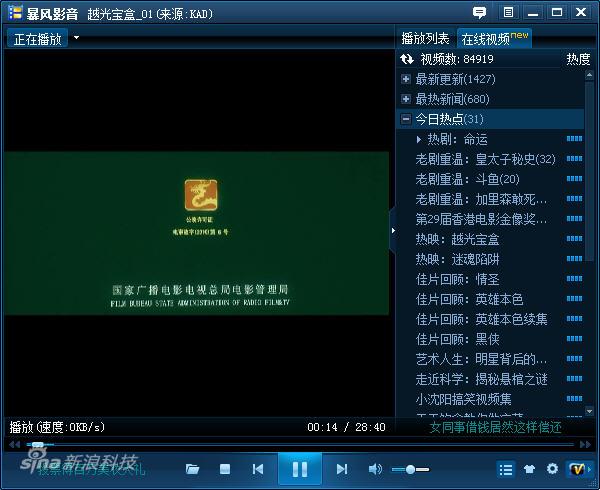Viewport: 600px width, 490px height.
Task: Play 老剧重温：皇太子秘史(32)
Action: tap(485, 159)
